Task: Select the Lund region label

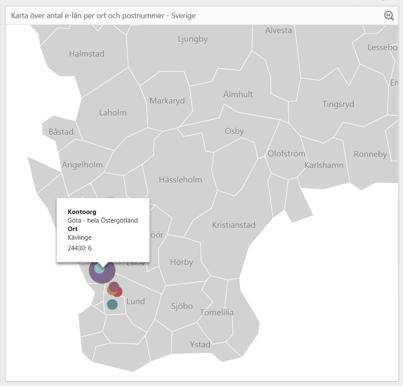Action: 136,301
